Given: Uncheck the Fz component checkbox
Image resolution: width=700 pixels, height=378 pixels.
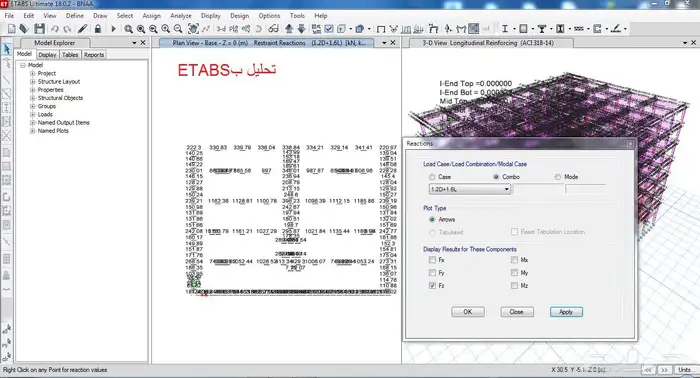Looking at the screenshot, I should (x=432, y=286).
